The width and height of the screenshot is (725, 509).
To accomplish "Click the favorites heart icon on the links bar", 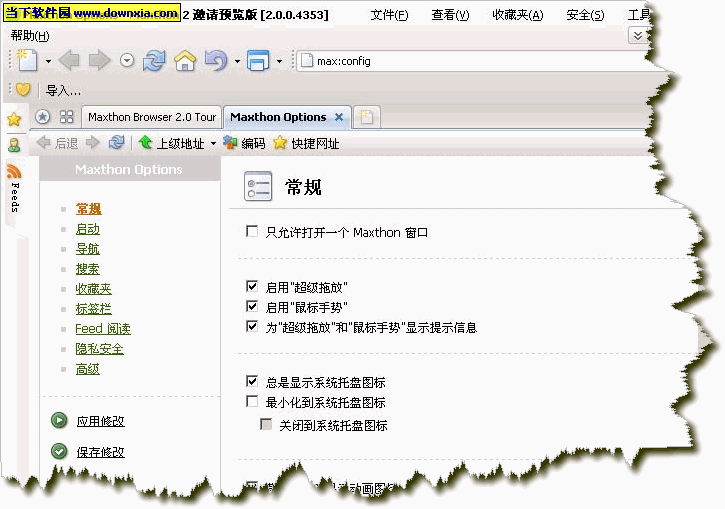I will (x=23, y=90).
